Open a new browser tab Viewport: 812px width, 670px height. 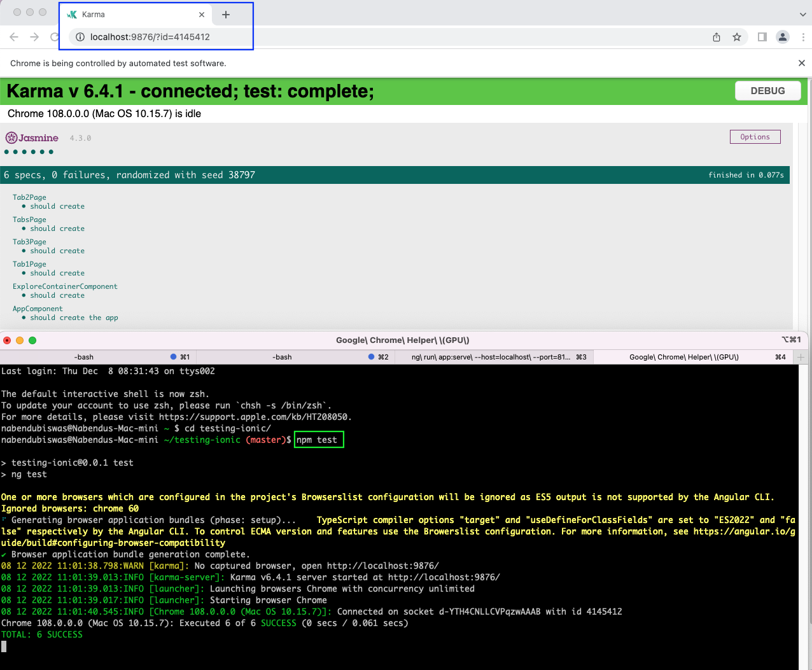(226, 15)
